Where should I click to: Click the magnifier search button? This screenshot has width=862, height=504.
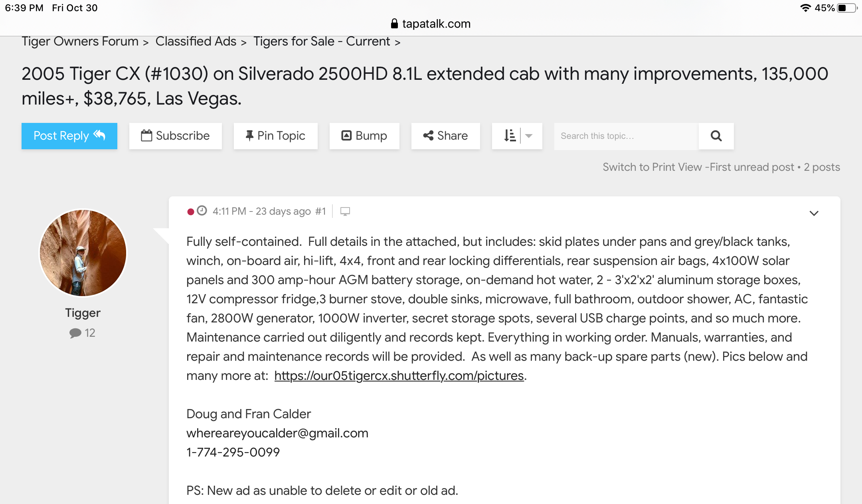716,136
